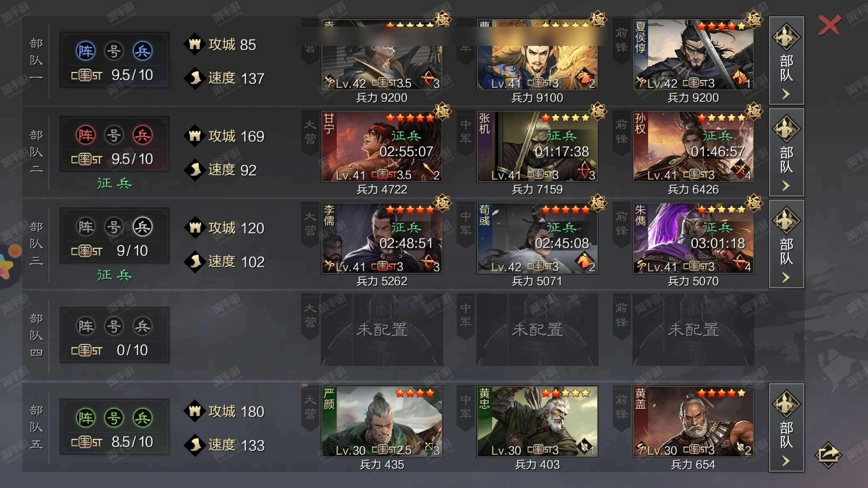The width and height of the screenshot is (868, 488).
Task: Click the share arrow icon at bottom right
Action: pyautogui.click(x=828, y=454)
